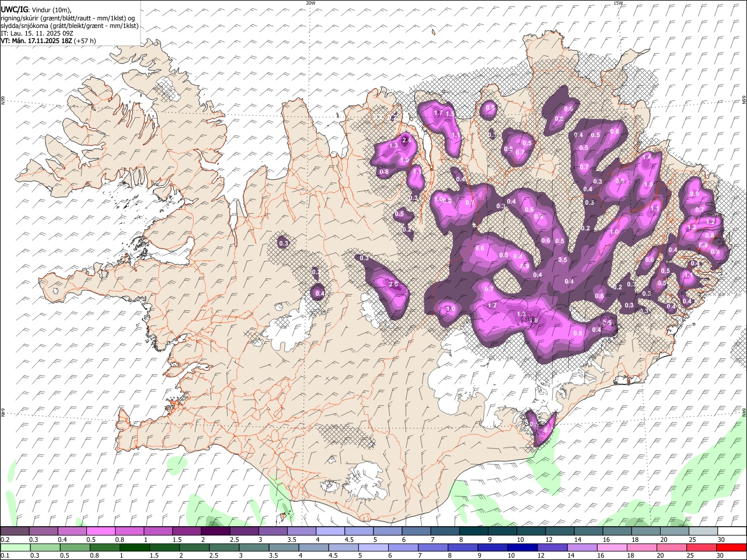Click the light gray 25–30 snow swatch
This screenshot has height=560, width=747.
[704, 531]
